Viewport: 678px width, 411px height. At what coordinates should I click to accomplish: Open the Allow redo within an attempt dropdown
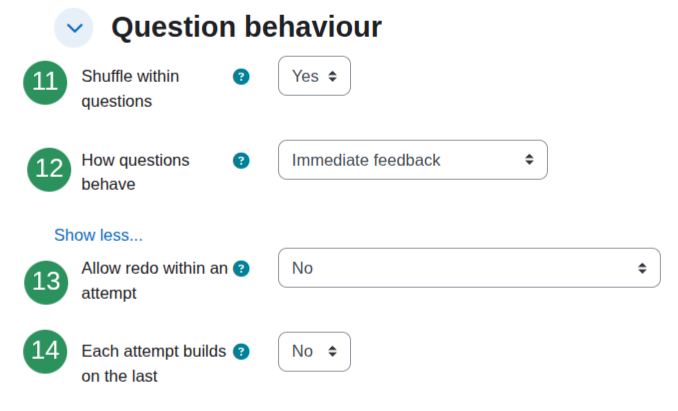[x=469, y=268]
